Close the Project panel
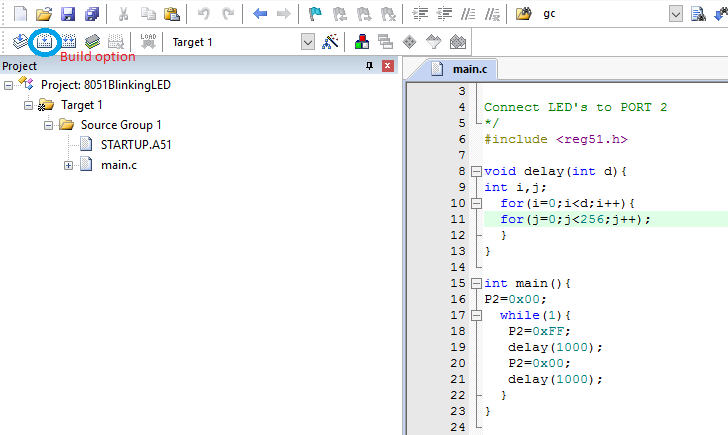This screenshot has width=728, height=435. pyautogui.click(x=388, y=66)
